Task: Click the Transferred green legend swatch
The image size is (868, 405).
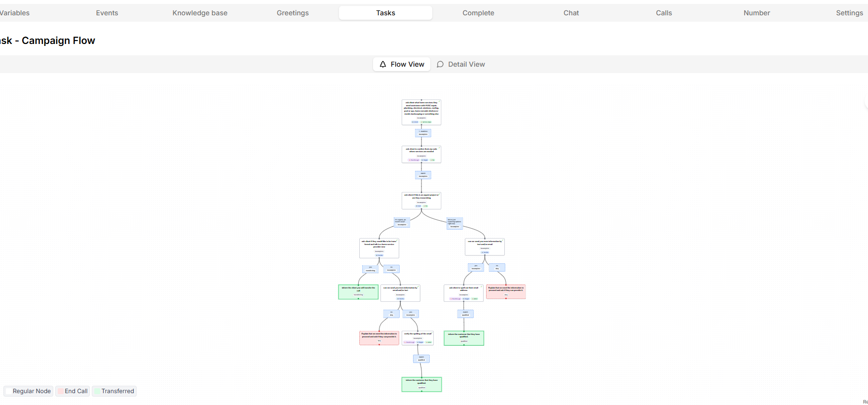Action: click(x=97, y=391)
